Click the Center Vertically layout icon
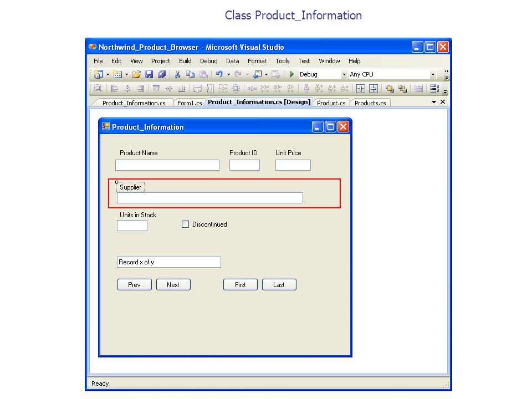 tap(374, 89)
